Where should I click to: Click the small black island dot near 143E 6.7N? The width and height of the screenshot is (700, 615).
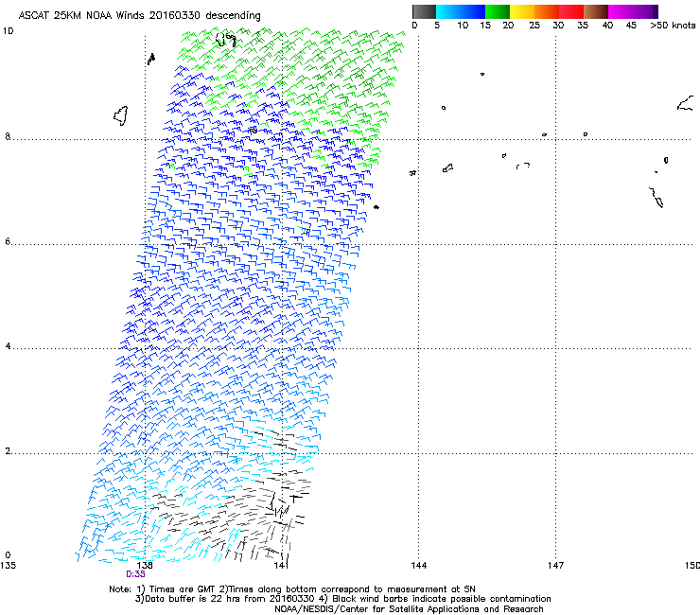coord(376,207)
